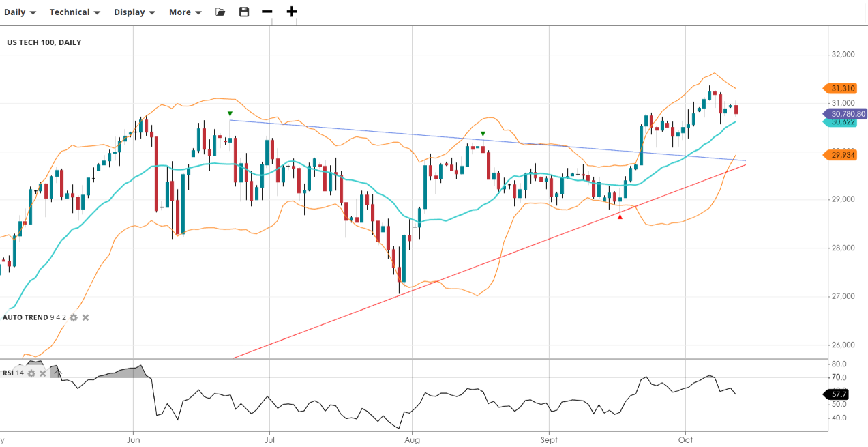Open the Display options dropdown
868x447 pixels.
click(x=134, y=12)
